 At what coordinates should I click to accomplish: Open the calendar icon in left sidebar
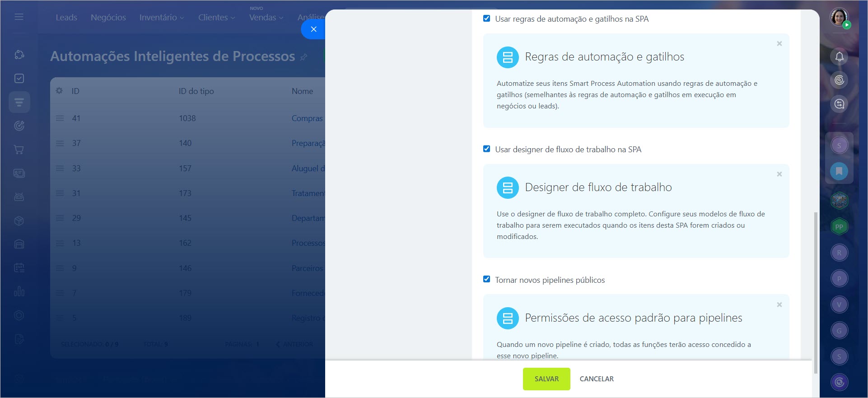pos(19,267)
